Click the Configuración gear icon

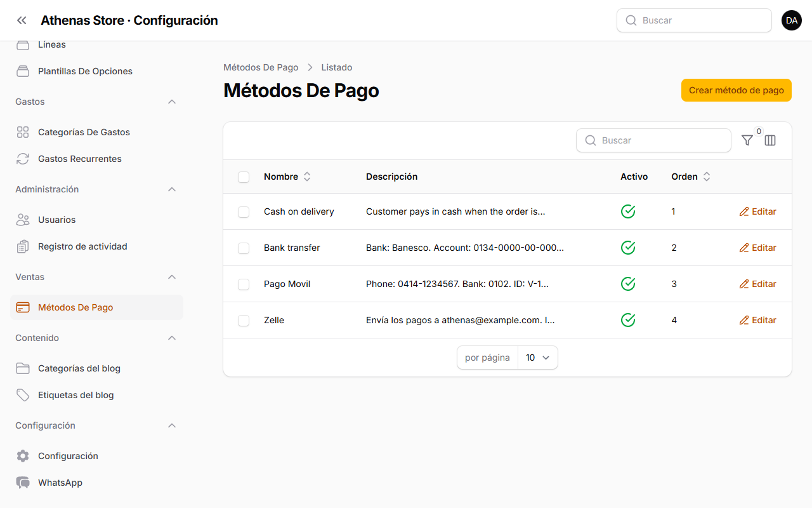[23, 456]
